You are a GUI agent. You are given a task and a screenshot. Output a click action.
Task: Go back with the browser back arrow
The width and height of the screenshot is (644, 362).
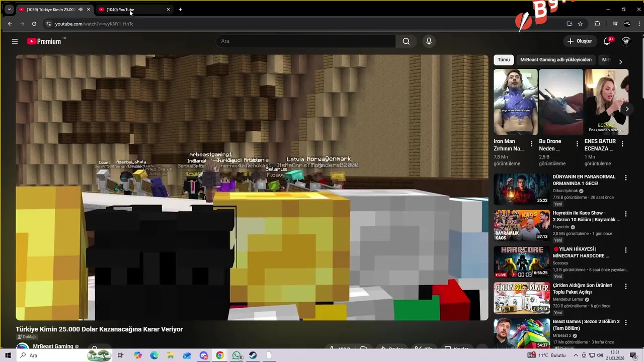point(10,24)
